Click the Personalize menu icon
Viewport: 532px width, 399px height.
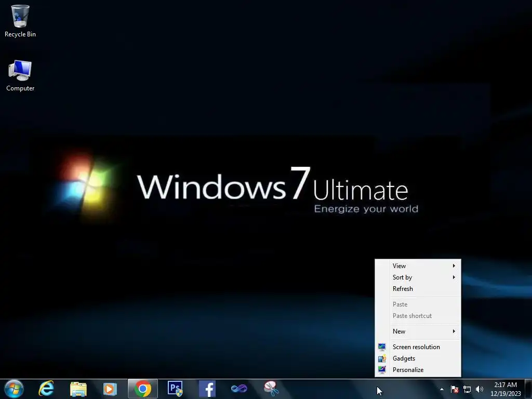[x=382, y=370]
